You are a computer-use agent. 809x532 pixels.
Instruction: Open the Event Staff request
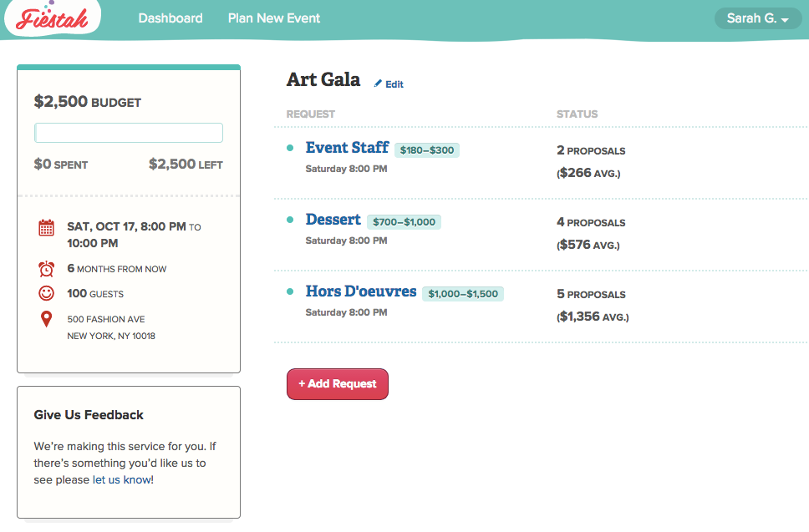(x=347, y=148)
